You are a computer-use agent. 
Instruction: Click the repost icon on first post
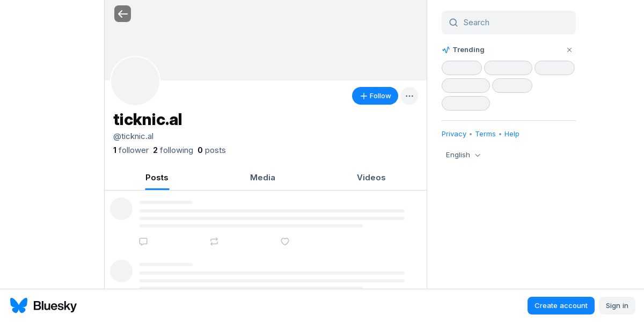[x=214, y=241]
